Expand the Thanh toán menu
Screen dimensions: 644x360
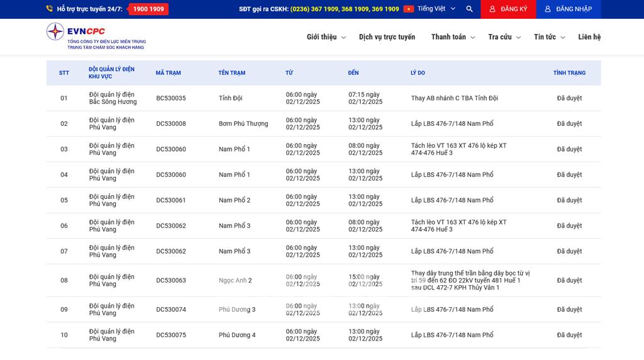pyautogui.click(x=453, y=37)
